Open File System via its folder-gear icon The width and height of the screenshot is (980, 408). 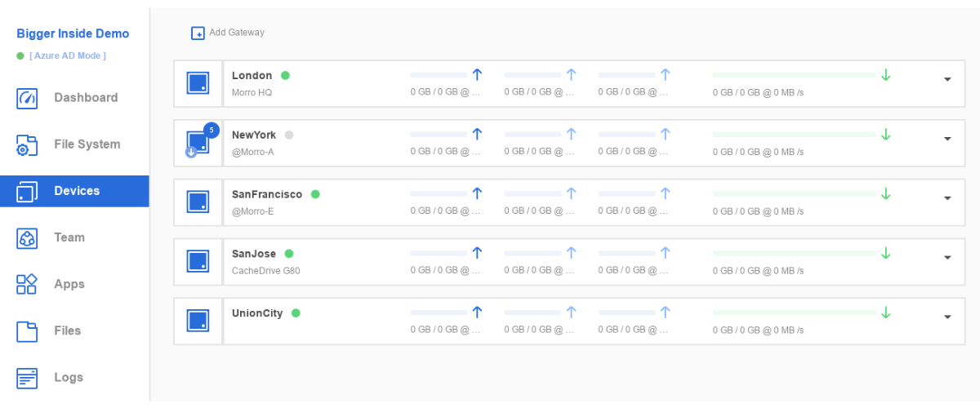(x=27, y=144)
